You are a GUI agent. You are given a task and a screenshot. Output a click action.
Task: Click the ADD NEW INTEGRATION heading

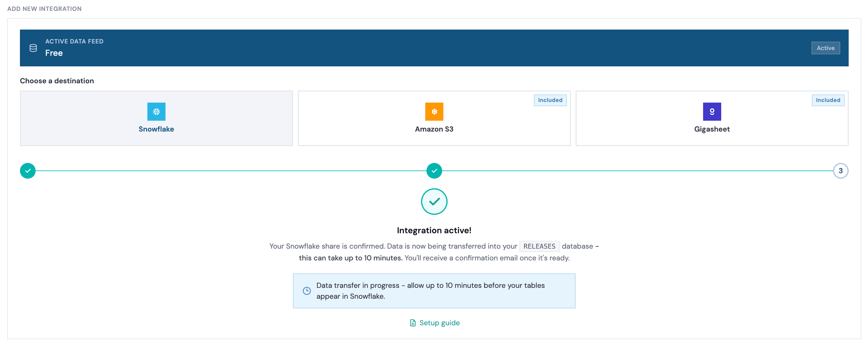44,9
